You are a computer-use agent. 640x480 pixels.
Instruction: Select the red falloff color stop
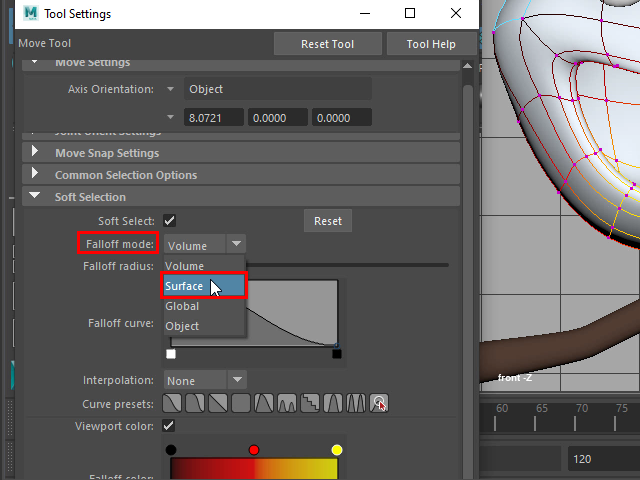click(254, 450)
